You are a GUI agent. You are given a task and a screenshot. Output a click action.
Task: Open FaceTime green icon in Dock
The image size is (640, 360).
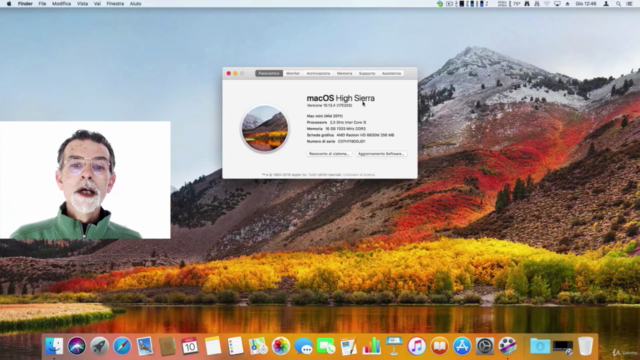coord(326,347)
